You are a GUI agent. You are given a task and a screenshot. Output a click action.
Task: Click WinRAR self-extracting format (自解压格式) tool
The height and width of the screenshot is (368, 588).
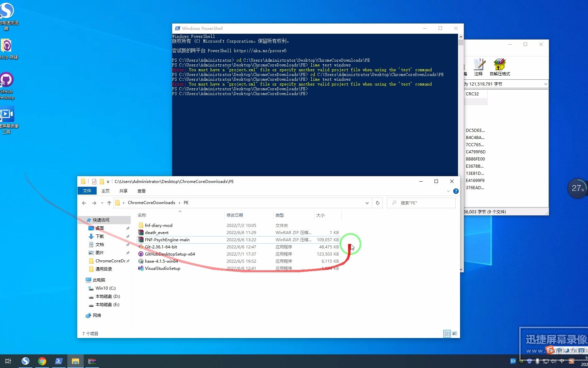coord(500,67)
